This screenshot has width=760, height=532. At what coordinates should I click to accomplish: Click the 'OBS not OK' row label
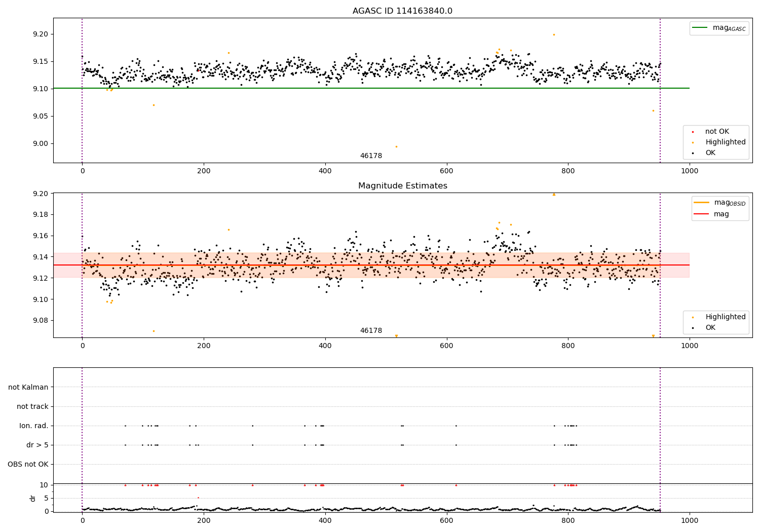click(x=28, y=465)
